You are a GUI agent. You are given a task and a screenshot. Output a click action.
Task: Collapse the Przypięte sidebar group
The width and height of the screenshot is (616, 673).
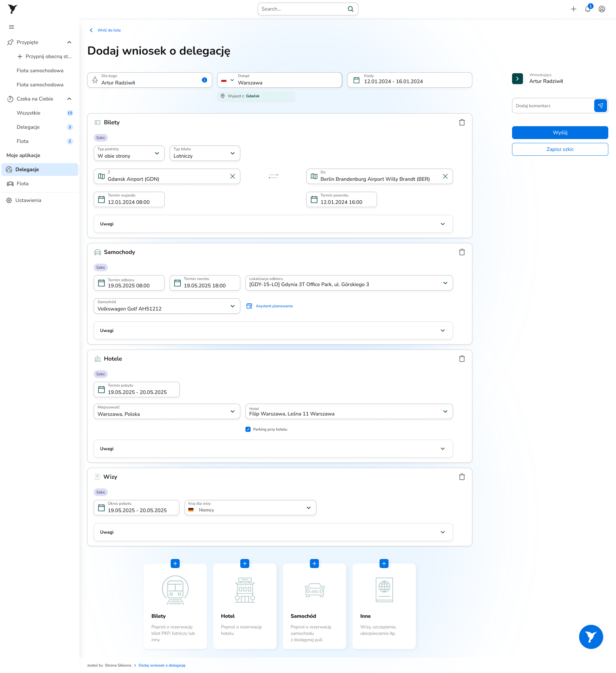[x=69, y=42]
